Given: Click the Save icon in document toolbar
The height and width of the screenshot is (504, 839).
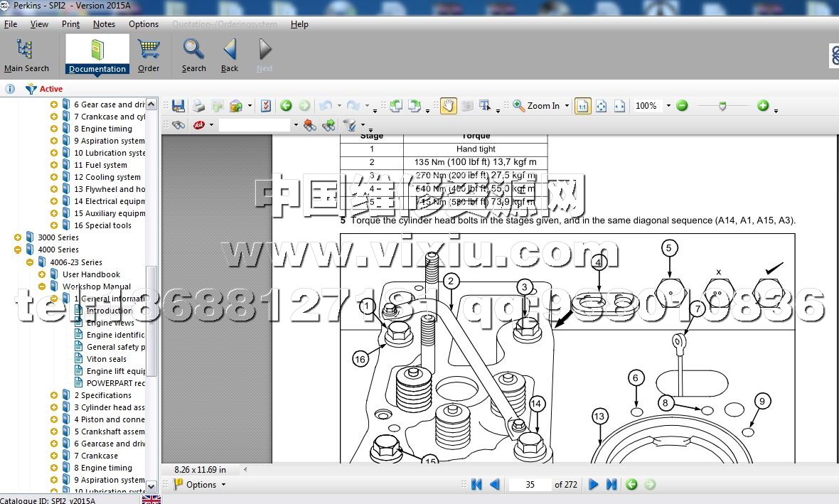Looking at the screenshot, I should pyautogui.click(x=178, y=106).
